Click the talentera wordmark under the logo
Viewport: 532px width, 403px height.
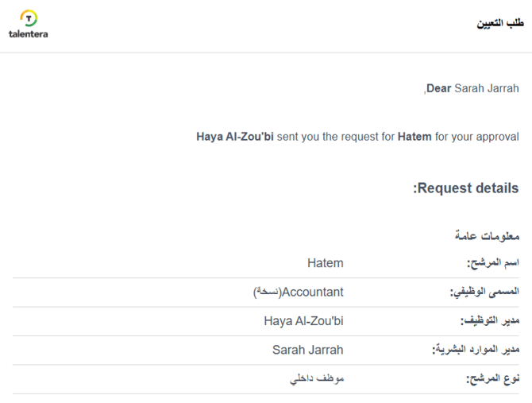coord(29,34)
